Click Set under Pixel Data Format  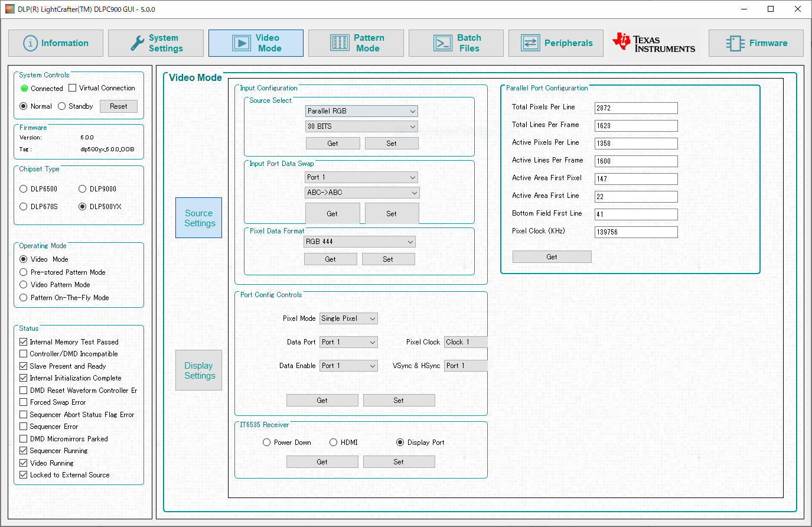[x=388, y=259]
